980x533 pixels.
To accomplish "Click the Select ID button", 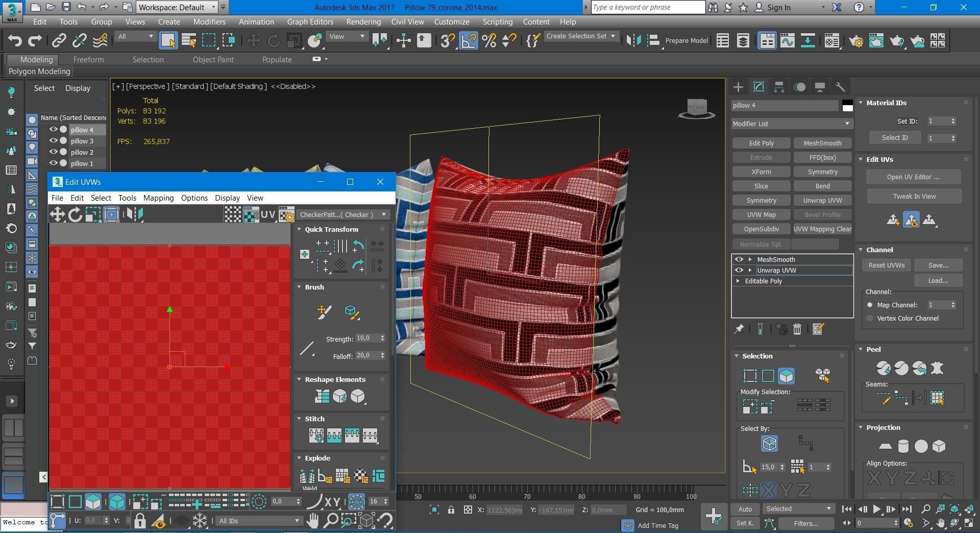I will [x=895, y=138].
